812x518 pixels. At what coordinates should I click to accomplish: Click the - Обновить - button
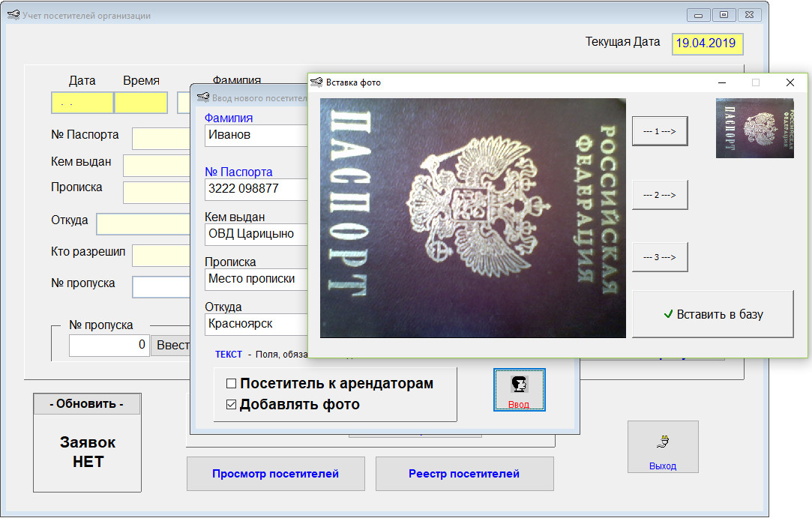coord(87,404)
